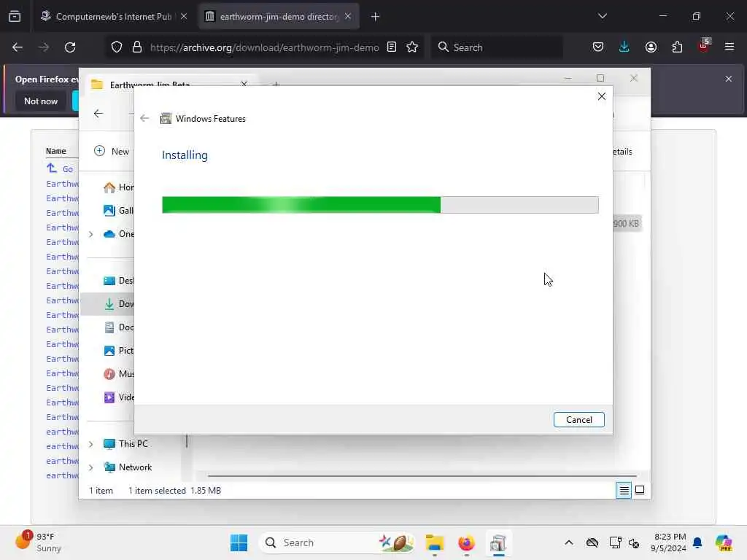Dismiss the Firefox notification bar
Screen dimensions: 747x560
(x=729, y=79)
